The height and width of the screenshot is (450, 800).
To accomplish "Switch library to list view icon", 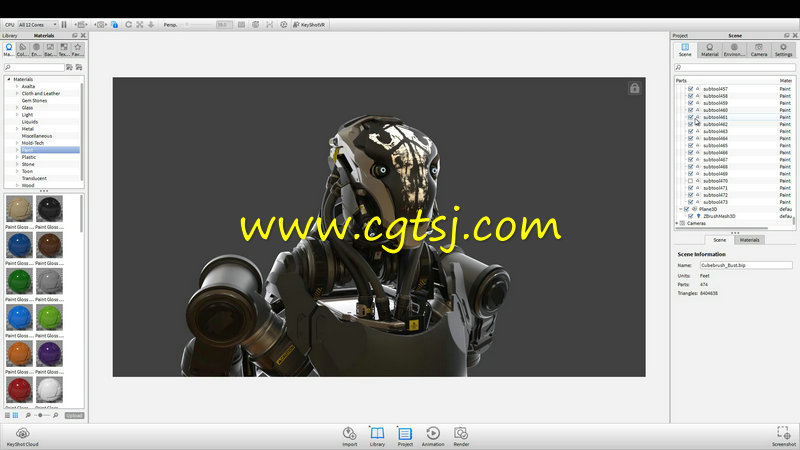I will point(7,415).
